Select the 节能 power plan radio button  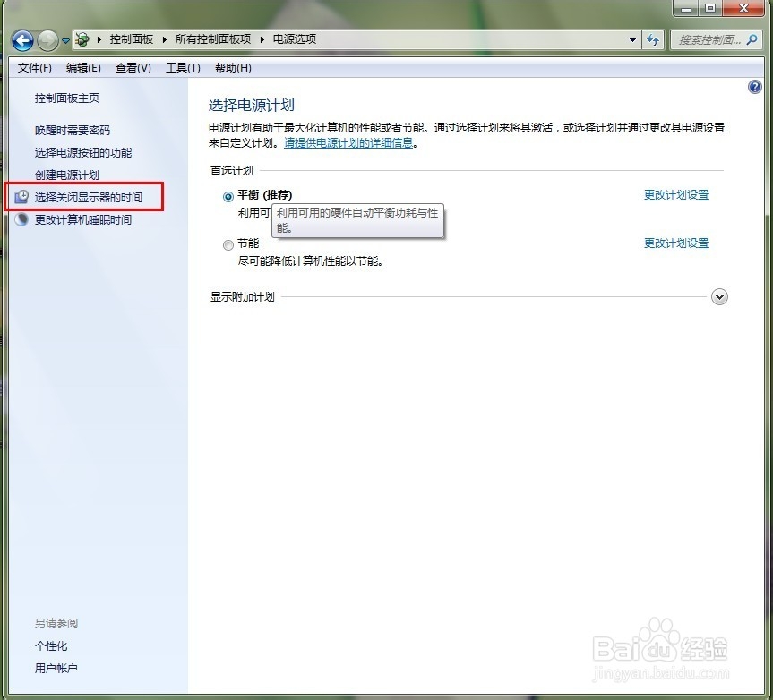[x=228, y=245]
